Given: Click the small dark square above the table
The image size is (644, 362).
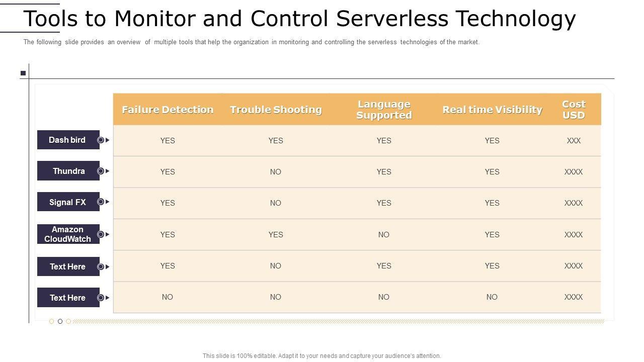Looking at the screenshot, I should pos(23,73).
